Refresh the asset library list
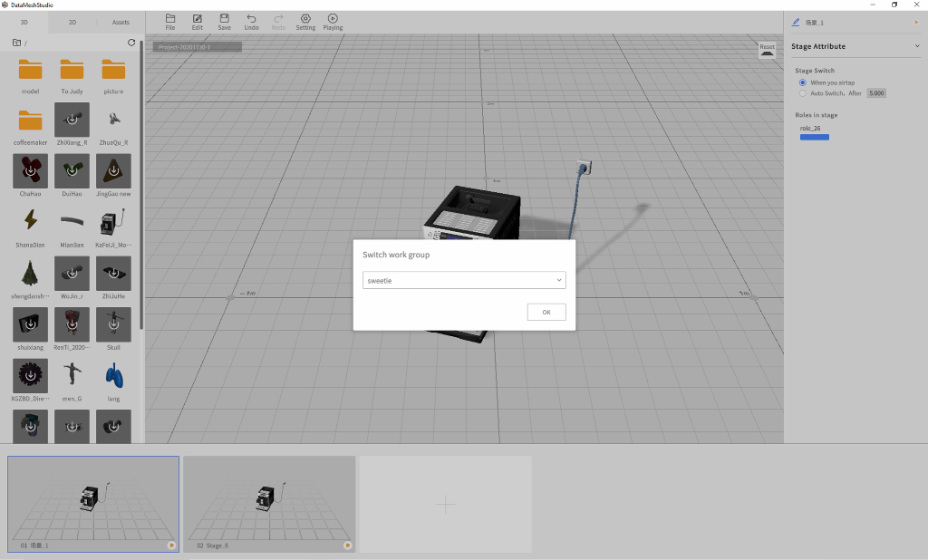Screen dimensions: 928x560 pyautogui.click(x=131, y=43)
